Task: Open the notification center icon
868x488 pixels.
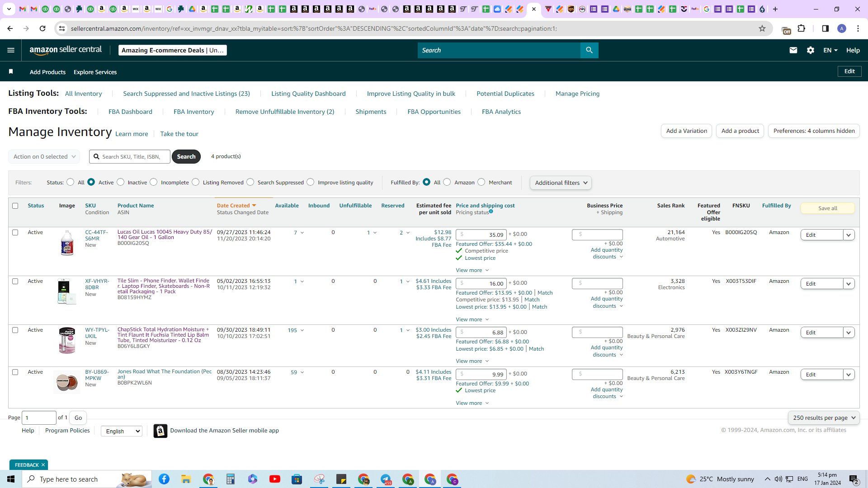Action: [854, 479]
